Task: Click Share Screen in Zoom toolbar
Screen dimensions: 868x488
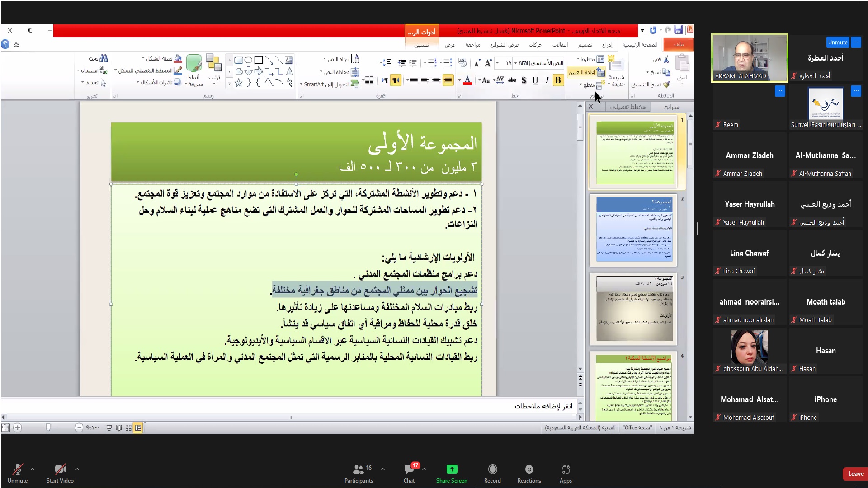Action: [452, 473]
